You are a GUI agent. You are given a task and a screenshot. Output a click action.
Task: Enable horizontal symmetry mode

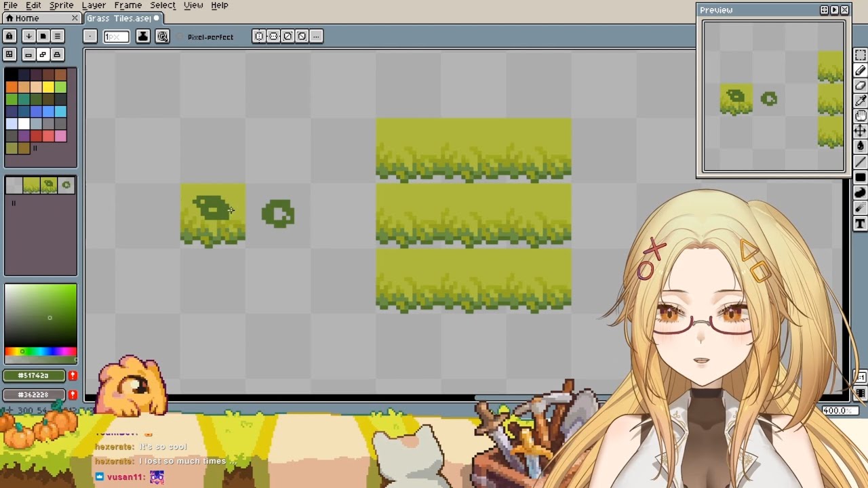point(259,36)
